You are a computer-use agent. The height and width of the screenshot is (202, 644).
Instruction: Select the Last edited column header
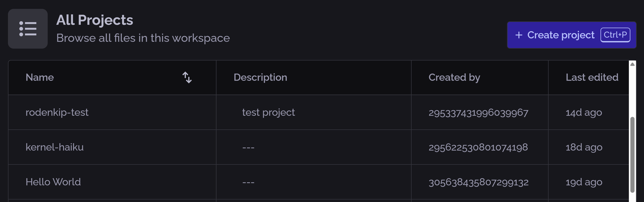(592, 78)
